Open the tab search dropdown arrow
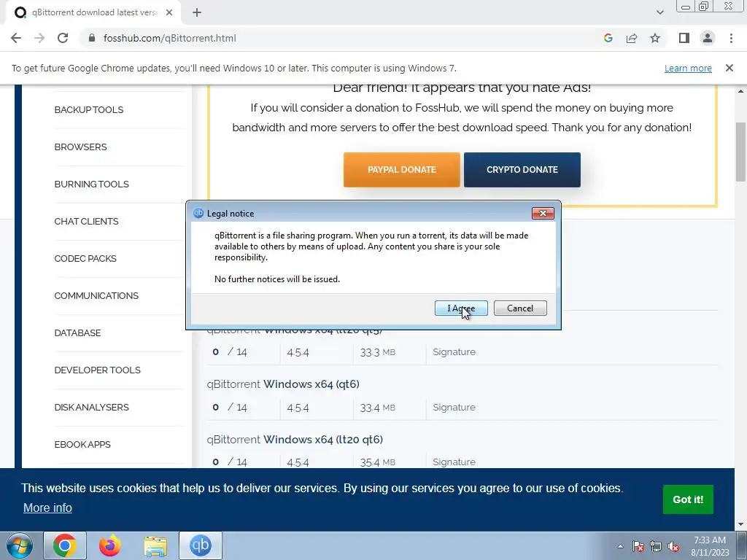Screen dimensions: 747x560 (x=659, y=12)
